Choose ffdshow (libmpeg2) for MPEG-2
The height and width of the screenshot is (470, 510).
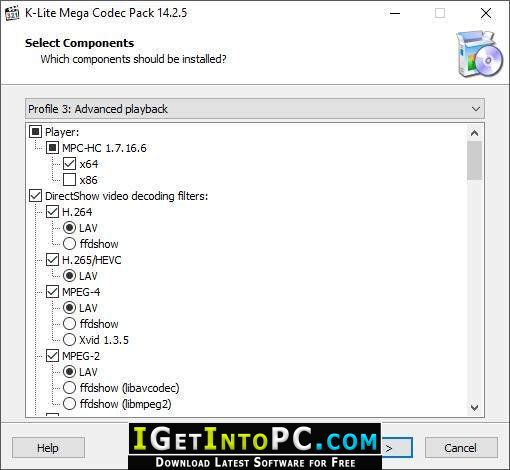(x=69, y=404)
